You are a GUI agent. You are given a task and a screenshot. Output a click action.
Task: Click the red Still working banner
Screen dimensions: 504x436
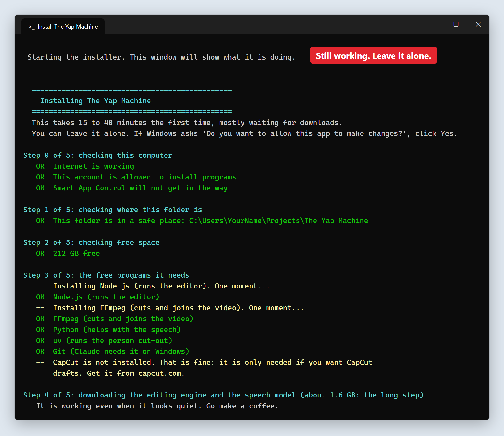pos(373,55)
